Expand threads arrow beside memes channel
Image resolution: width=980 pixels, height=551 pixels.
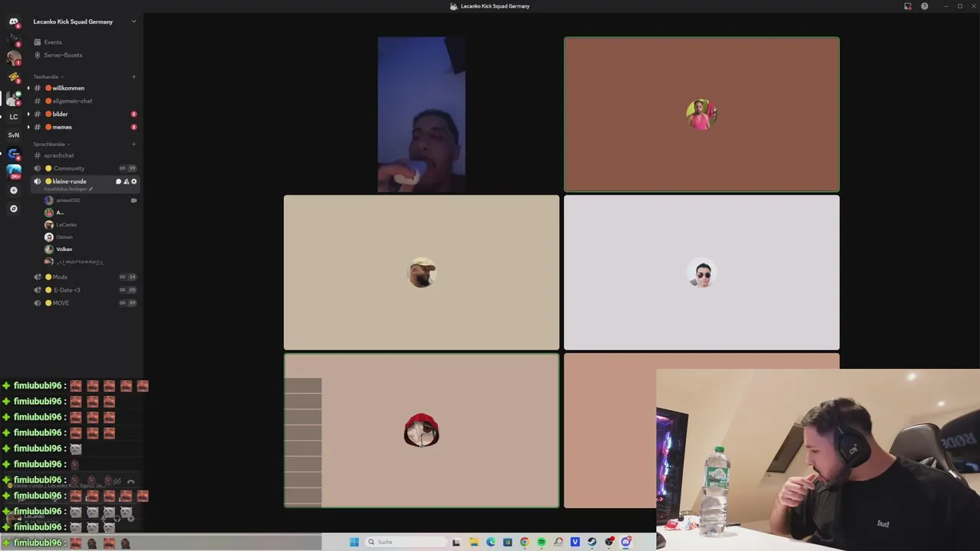coord(28,127)
